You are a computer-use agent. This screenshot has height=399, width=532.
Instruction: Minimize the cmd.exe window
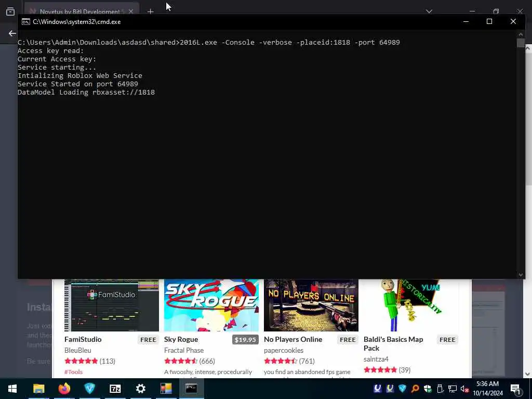click(x=466, y=21)
